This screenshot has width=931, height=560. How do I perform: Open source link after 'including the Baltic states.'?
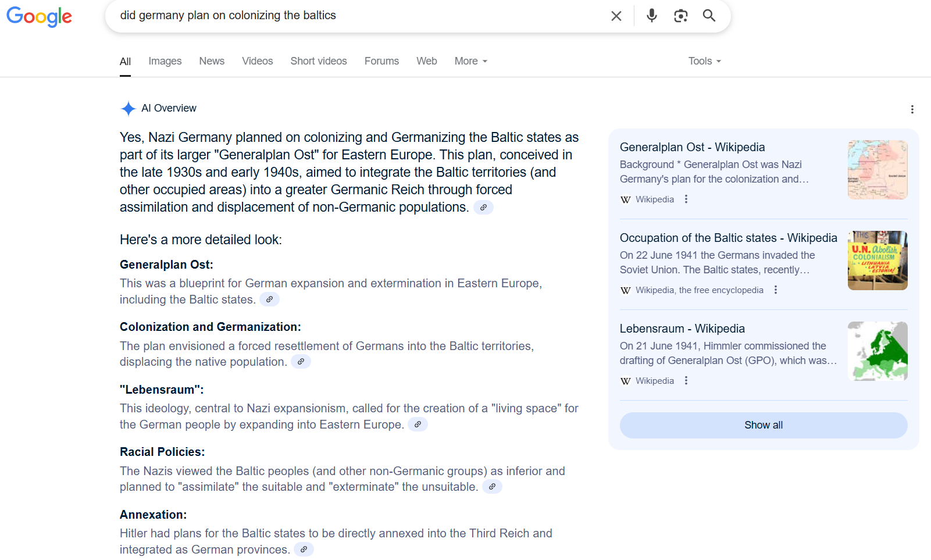tap(269, 299)
